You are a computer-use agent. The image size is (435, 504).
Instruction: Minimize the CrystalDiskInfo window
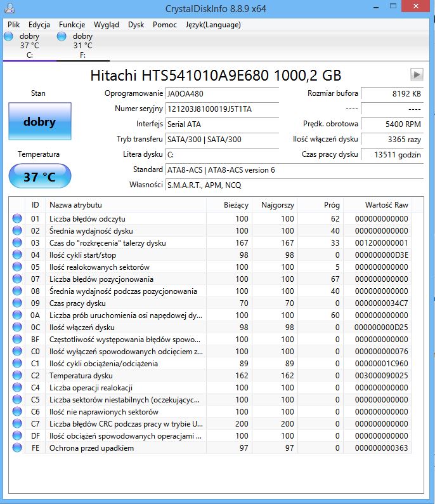coord(376,7)
